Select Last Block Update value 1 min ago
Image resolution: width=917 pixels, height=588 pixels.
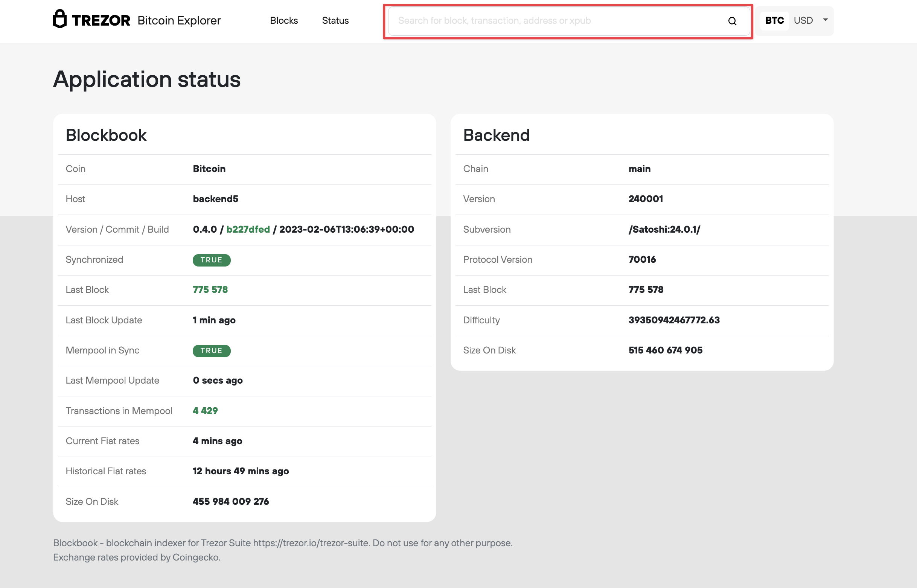pos(214,320)
